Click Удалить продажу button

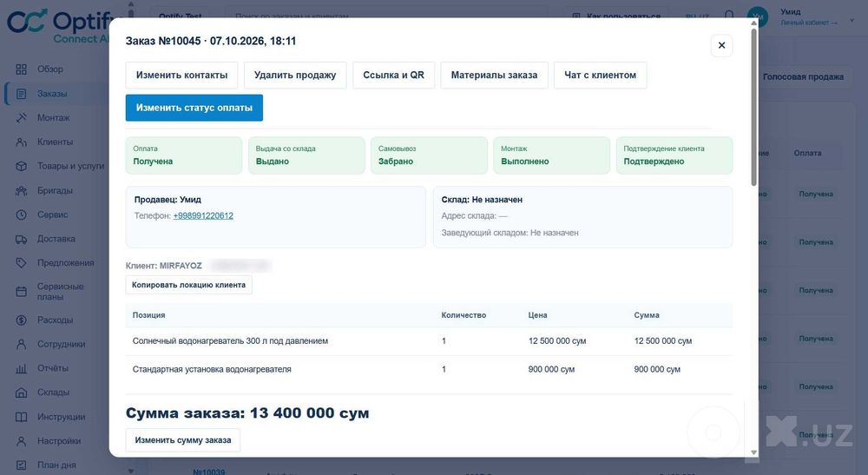(x=295, y=75)
